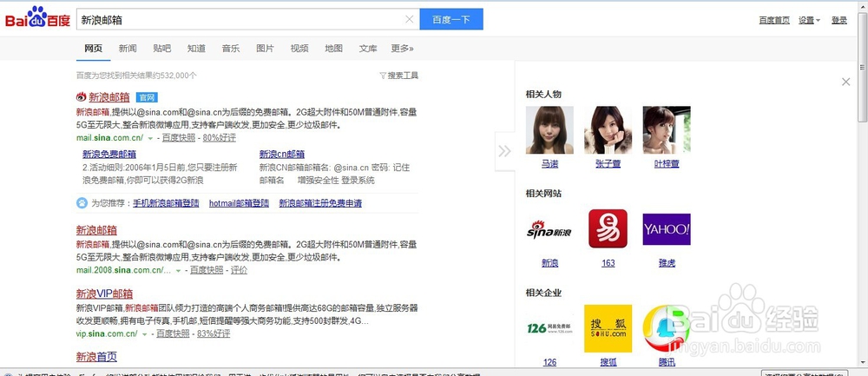The image size is (868, 376).
Task: Click the Sina eye icon beside the first result
Action: (82, 97)
